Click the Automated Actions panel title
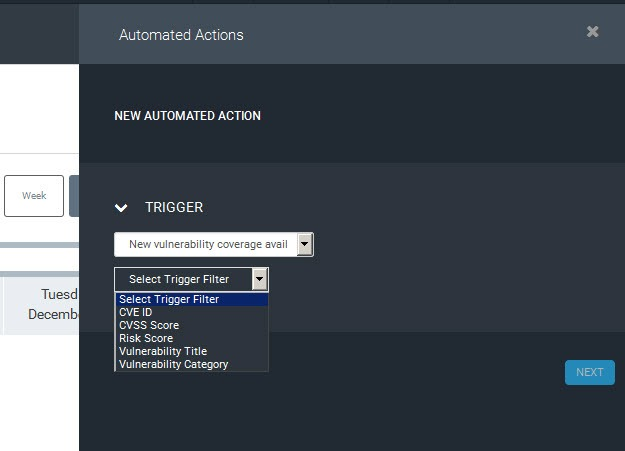Image resolution: width=625 pixels, height=451 pixels. pyautogui.click(x=181, y=35)
